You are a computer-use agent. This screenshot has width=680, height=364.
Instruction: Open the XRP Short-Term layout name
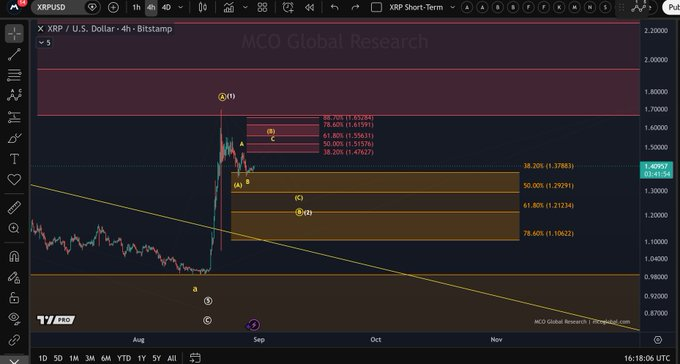[416, 7]
